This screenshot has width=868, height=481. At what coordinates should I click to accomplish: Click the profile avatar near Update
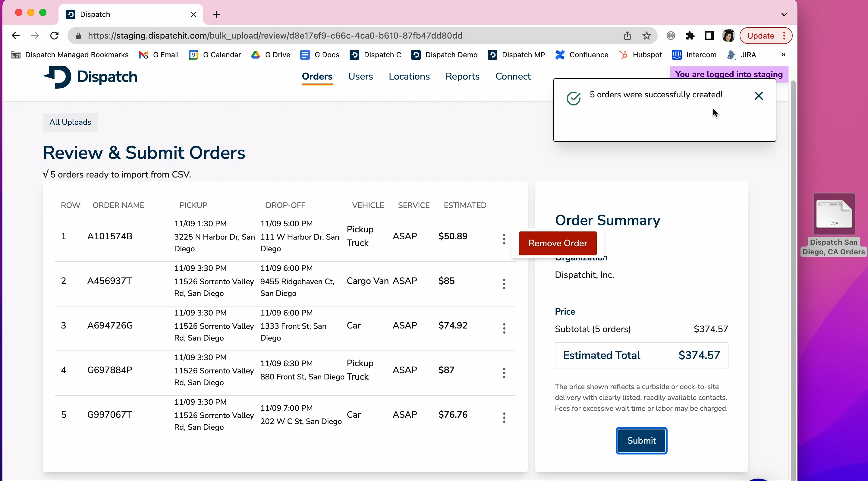point(728,35)
